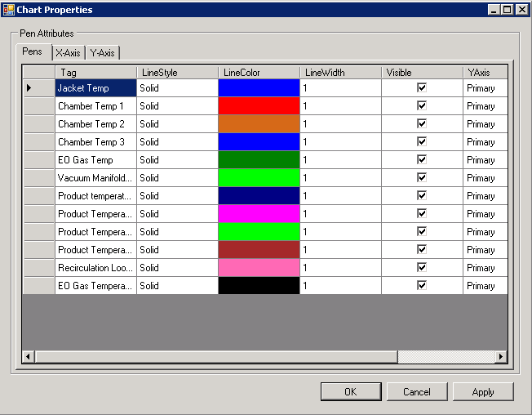Click the horizontal scrollbar right arrow
This screenshot has width=532, height=415.
[x=501, y=357]
